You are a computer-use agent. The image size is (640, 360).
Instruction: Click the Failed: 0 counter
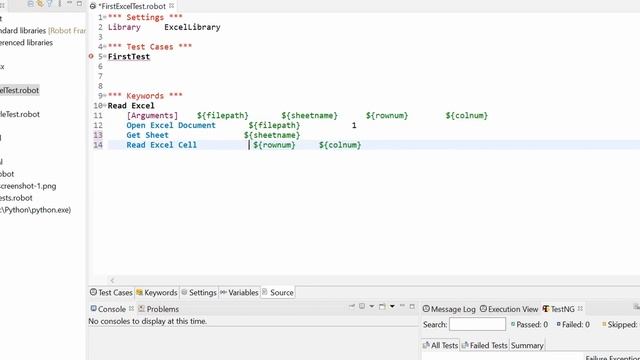click(573, 324)
